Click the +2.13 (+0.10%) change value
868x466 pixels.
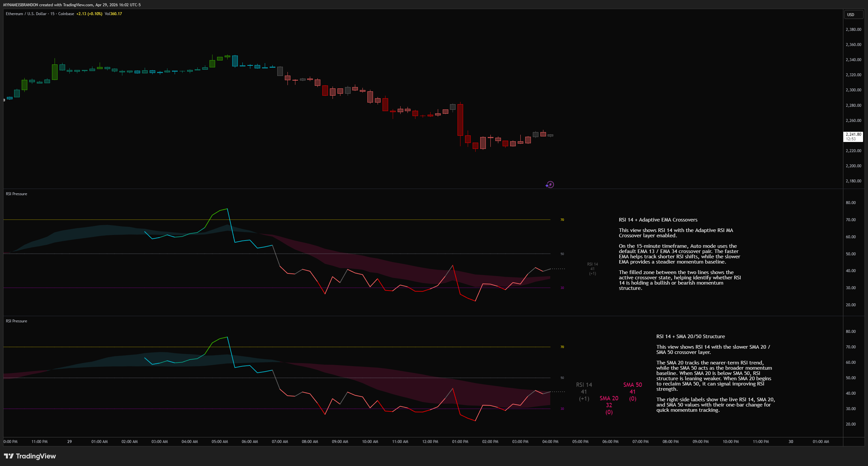coord(89,14)
